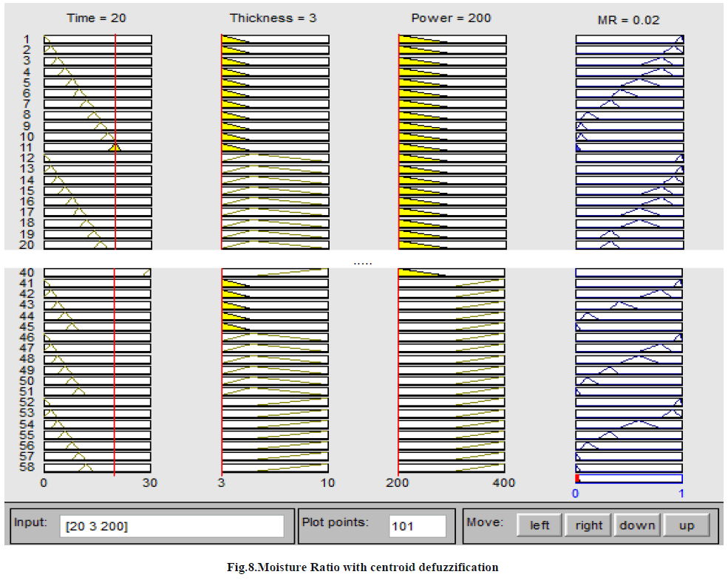Screen dimensions: 728x580
Task: Select rule 40 Power membership plot
Action: (x=452, y=273)
